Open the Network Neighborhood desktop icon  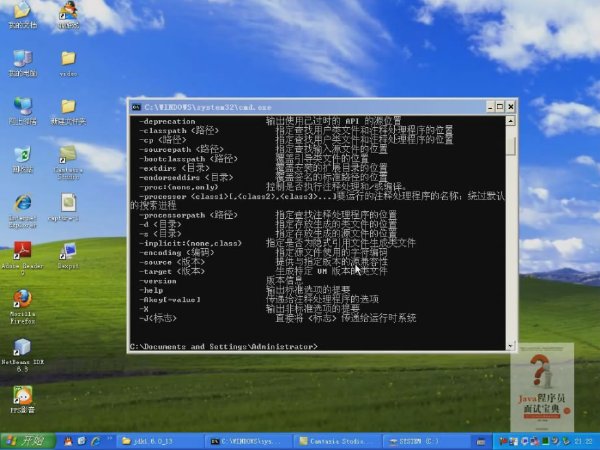point(23,111)
